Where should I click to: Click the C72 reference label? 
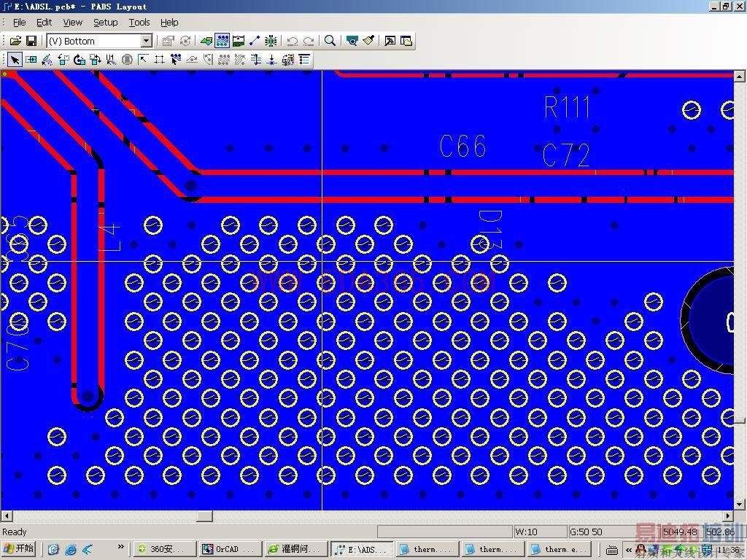click(x=566, y=155)
